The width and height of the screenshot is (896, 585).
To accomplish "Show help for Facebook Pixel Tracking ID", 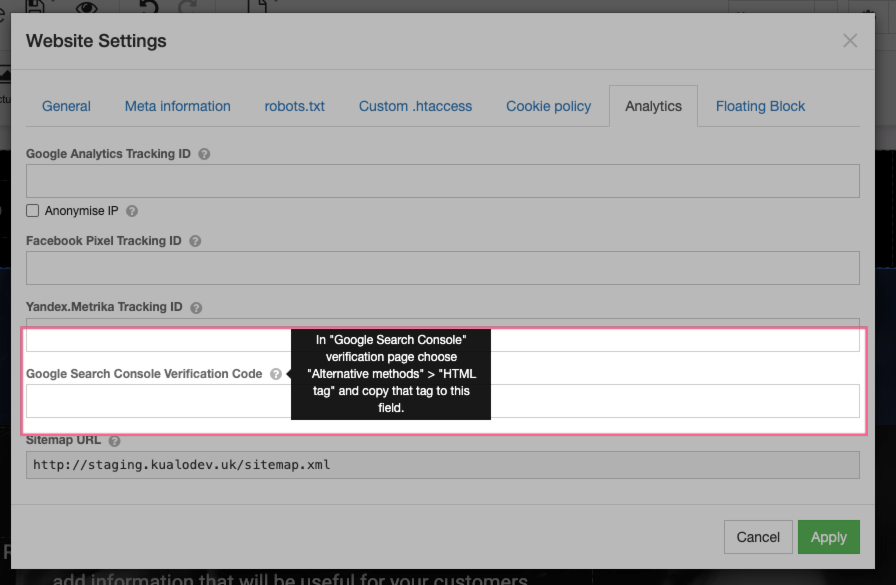I will [x=195, y=241].
